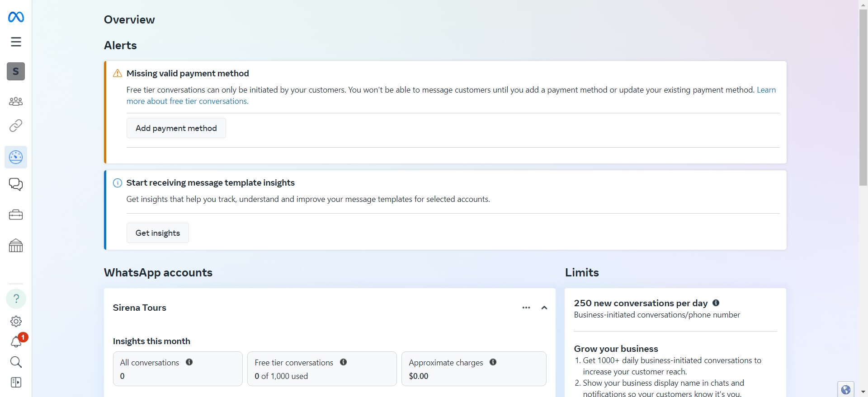Image resolution: width=868 pixels, height=397 pixels.
Task: Open the link chain sidebar icon
Action: 16,126
